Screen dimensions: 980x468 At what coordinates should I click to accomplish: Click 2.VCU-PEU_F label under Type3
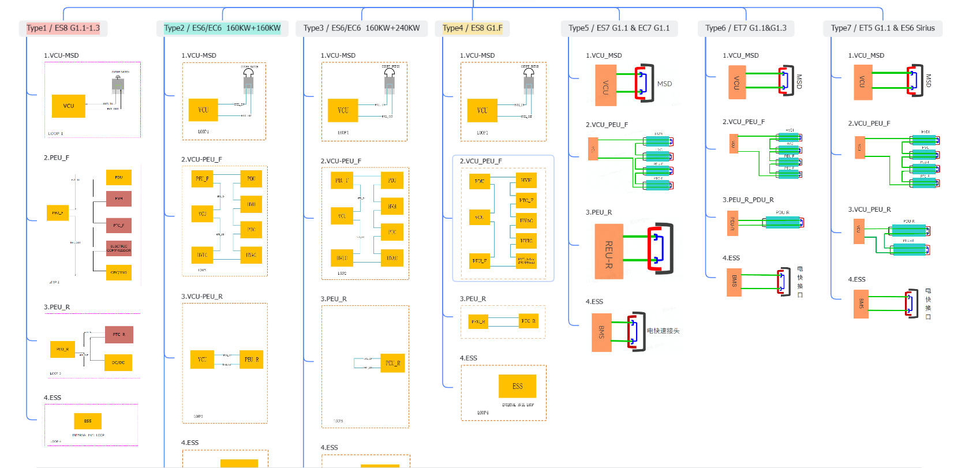pos(341,161)
